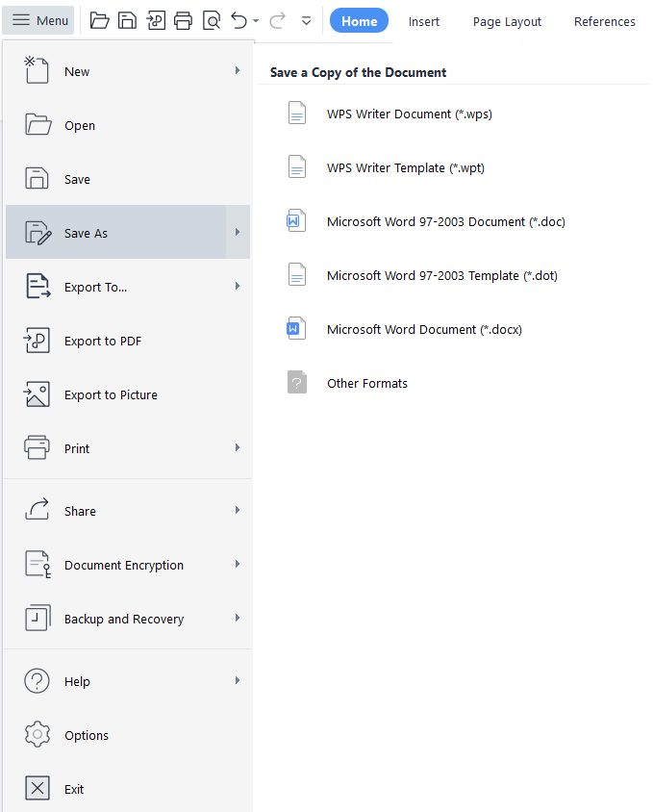Expand the Document Encryption submenu arrow

tap(238, 564)
